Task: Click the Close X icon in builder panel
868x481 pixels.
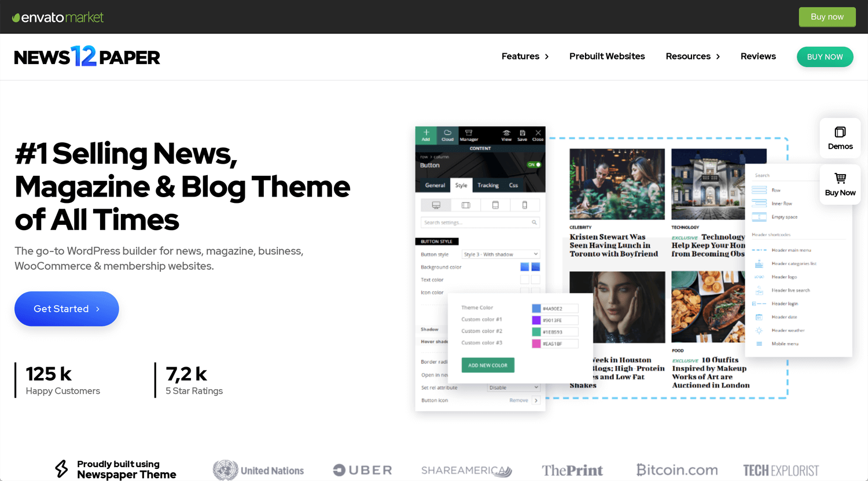Action: pyautogui.click(x=538, y=135)
